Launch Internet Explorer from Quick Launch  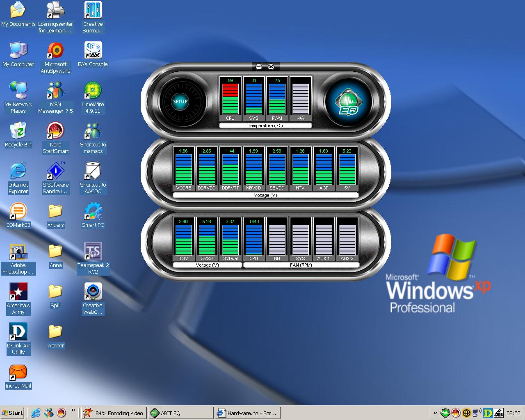click(x=36, y=413)
